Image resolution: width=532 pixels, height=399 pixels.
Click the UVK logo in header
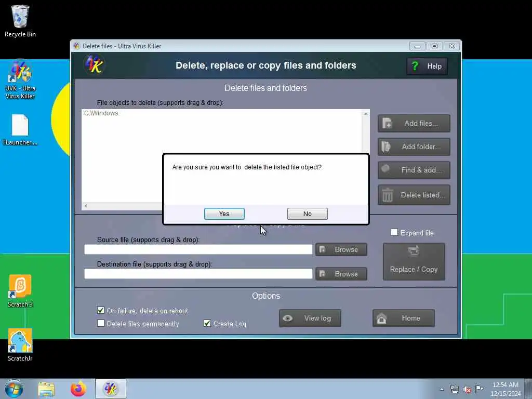tap(95, 64)
